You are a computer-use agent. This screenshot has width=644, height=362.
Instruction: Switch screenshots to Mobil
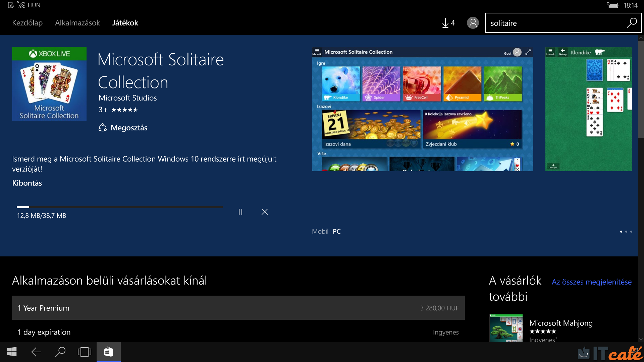tap(320, 231)
